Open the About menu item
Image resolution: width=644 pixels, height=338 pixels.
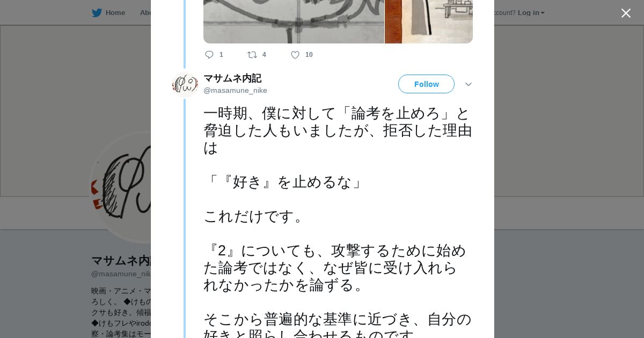tap(145, 13)
